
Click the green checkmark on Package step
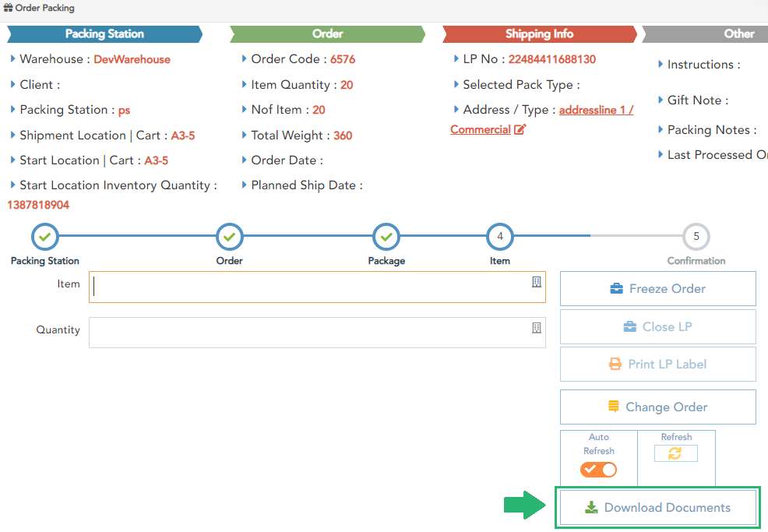(386, 236)
